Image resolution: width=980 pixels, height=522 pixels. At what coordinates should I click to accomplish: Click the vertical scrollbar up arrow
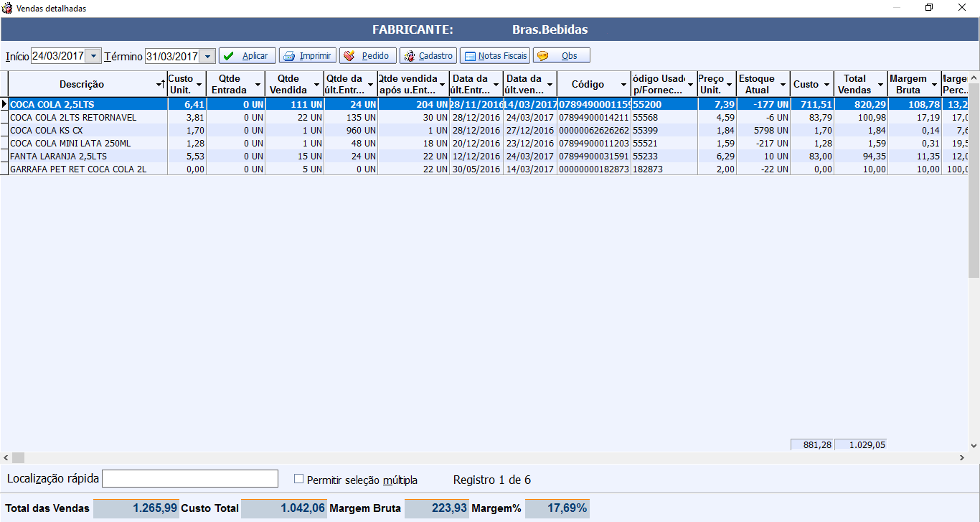tap(974, 76)
